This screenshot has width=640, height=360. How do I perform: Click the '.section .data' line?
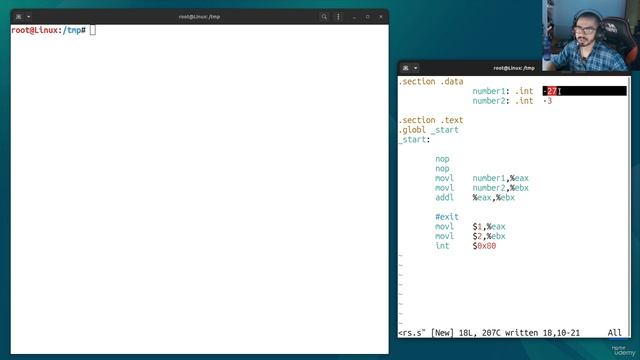click(x=431, y=82)
